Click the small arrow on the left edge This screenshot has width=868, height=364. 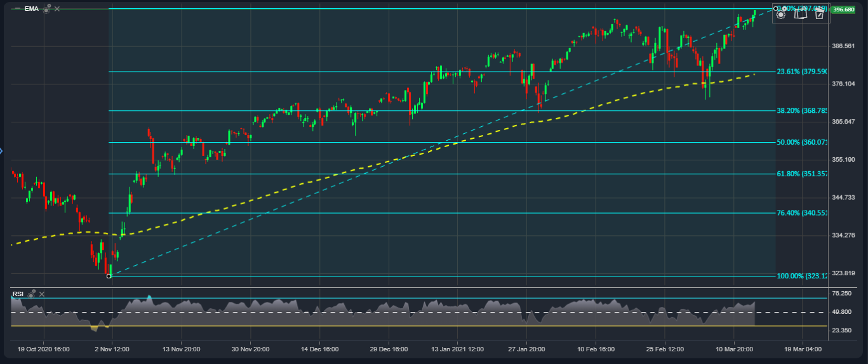[2, 150]
